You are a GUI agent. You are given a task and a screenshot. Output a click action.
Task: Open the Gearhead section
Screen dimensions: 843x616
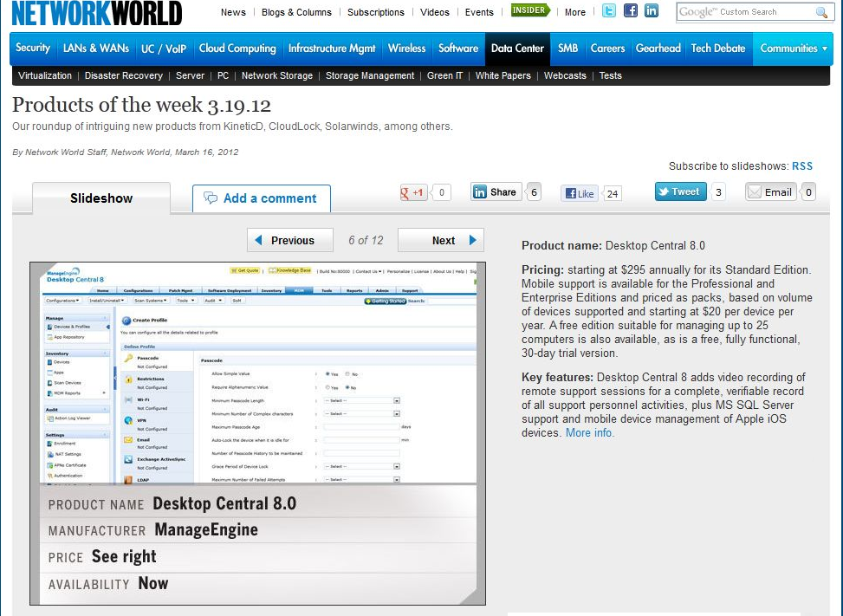tap(658, 48)
